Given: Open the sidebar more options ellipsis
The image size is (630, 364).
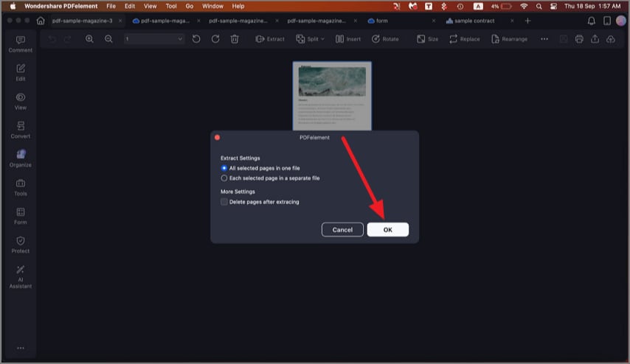Looking at the screenshot, I should click(21, 348).
